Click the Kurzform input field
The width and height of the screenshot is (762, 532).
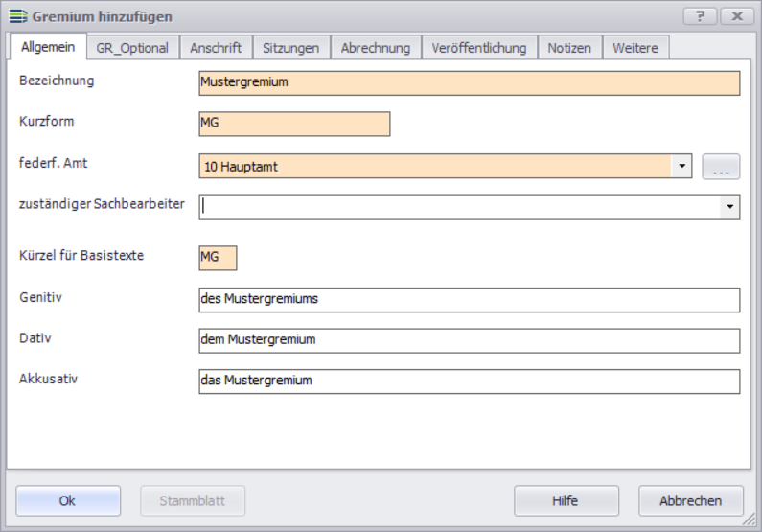point(293,125)
